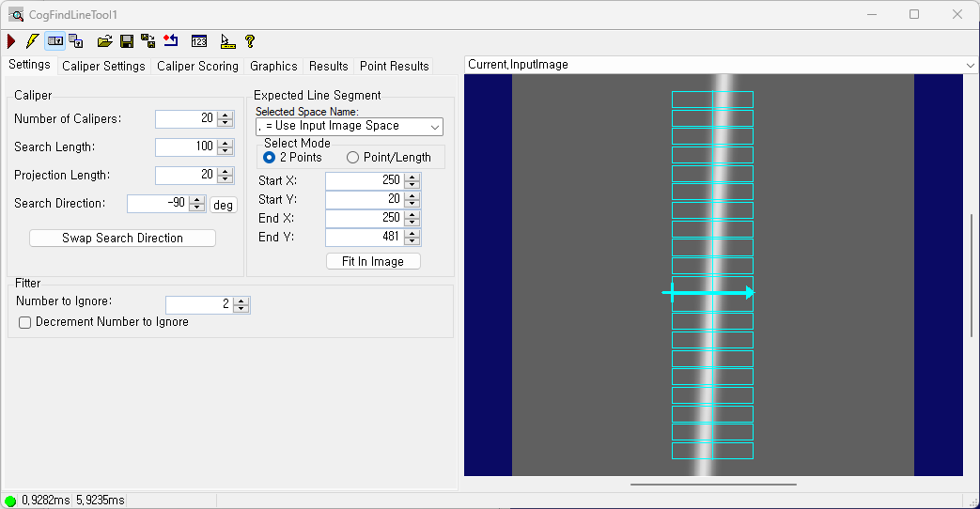Expand the Current.InputImage dropdown
980x509 pixels.
point(970,65)
